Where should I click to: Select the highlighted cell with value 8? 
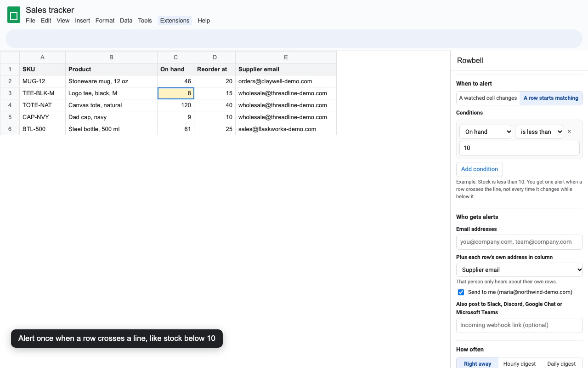coord(175,93)
